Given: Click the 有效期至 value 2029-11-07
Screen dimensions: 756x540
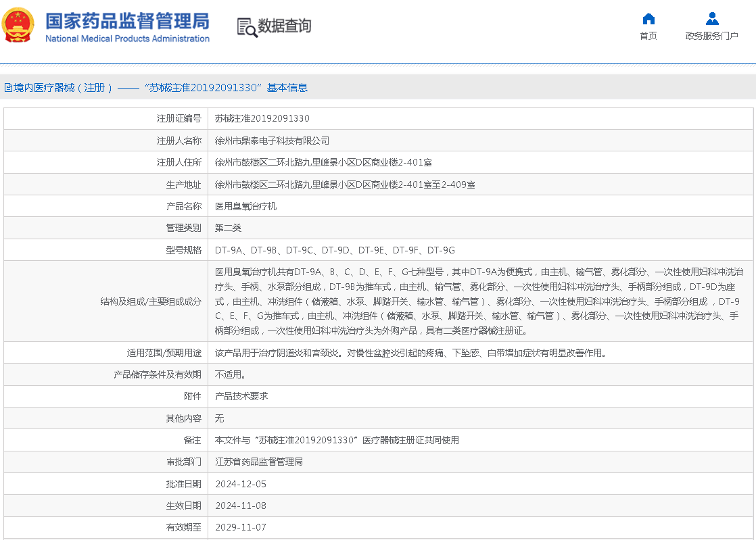Looking at the screenshot, I should pyautogui.click(x=241, y=527).
